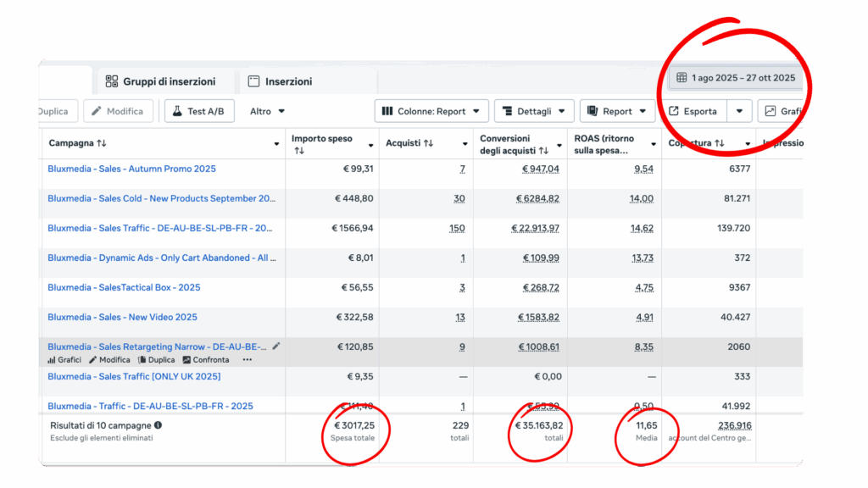
Task: Open the Altro dropdown menu
Action: [x=267, y=111]
